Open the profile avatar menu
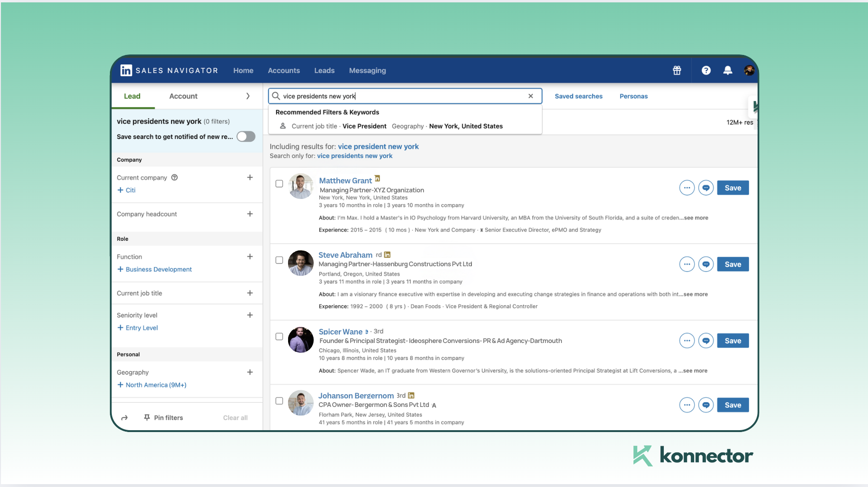The height and width of the screenshot is (487, 868). coord(749,71)
